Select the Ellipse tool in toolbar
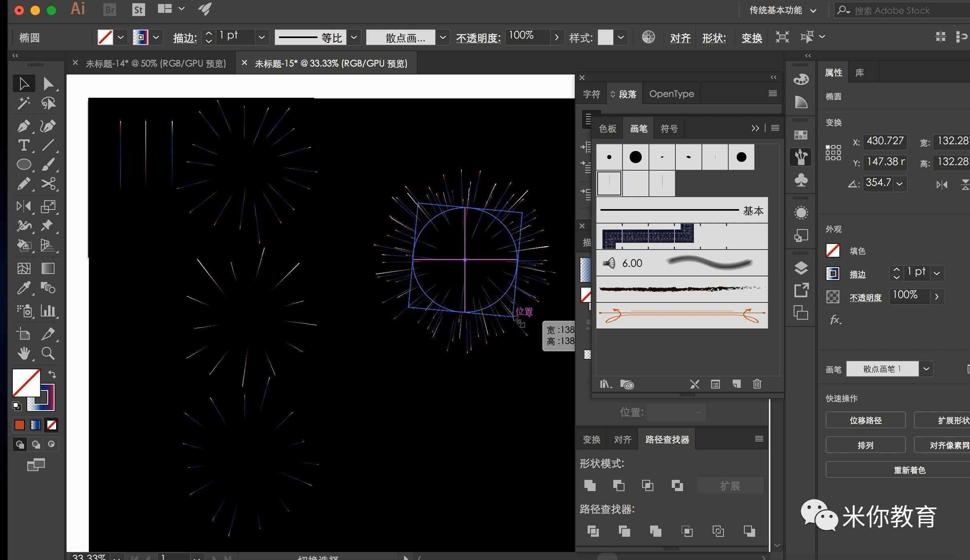Viewport: 970px width, 560px height. (x=23, y=163)
